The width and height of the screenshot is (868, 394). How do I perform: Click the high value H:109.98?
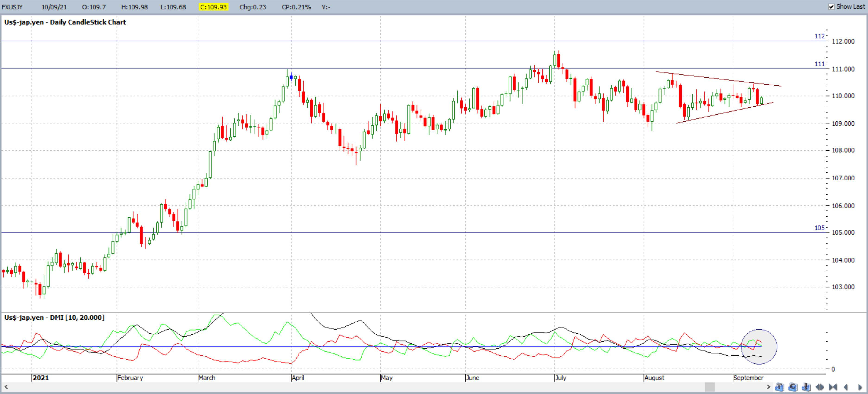tap(135, 7)
